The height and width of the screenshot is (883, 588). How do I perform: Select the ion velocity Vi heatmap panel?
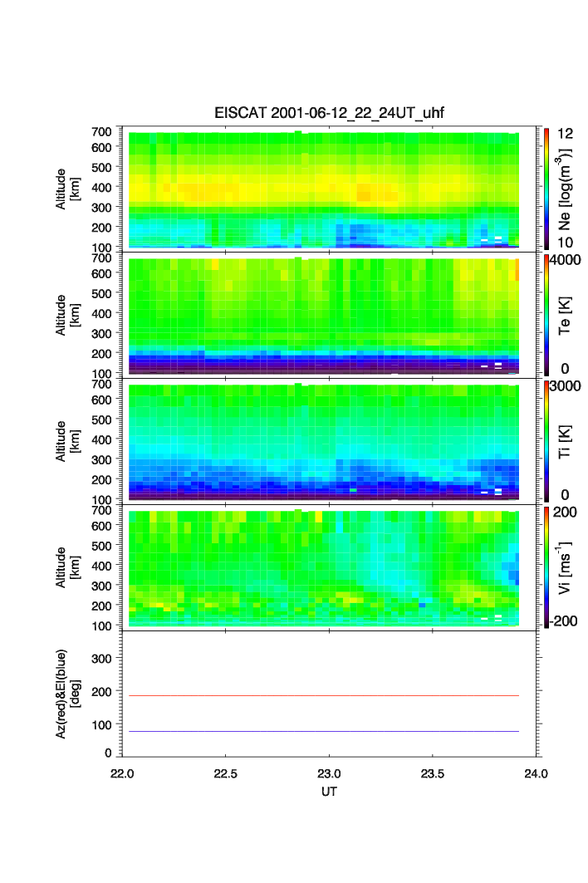324,568
